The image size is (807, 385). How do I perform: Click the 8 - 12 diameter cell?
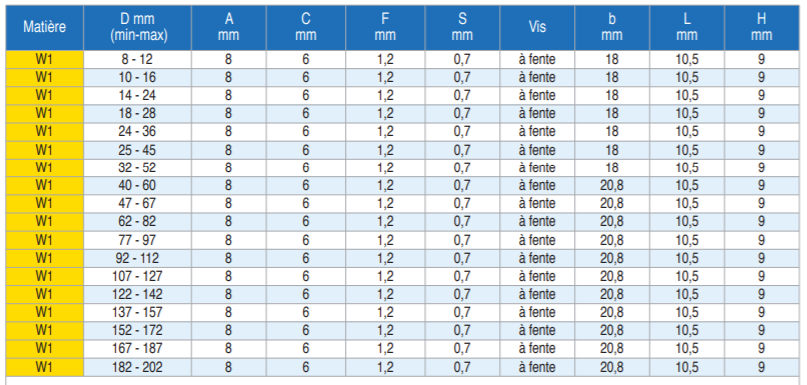[137, 60]
